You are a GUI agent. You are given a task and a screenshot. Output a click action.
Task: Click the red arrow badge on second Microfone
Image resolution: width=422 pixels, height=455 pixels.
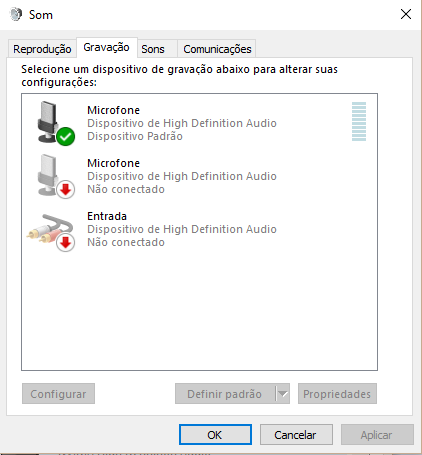click(66, 189)
